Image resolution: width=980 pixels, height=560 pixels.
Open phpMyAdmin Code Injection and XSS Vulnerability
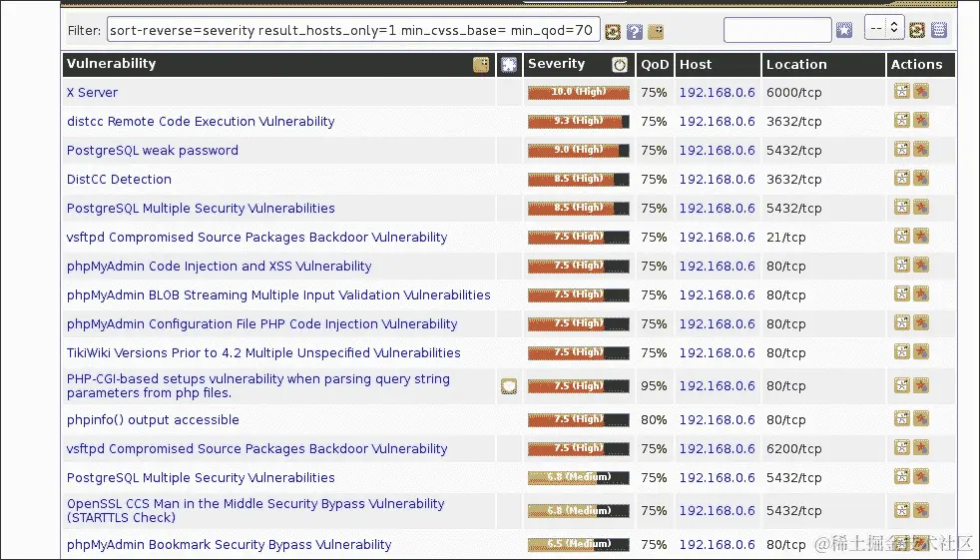219,267
